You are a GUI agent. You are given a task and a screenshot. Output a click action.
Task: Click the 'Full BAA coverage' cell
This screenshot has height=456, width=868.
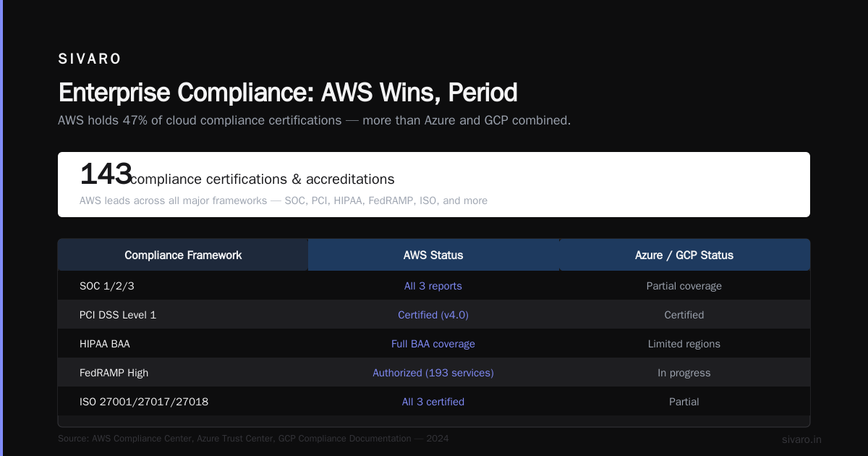pyautogui.click(x=433, y=344)
